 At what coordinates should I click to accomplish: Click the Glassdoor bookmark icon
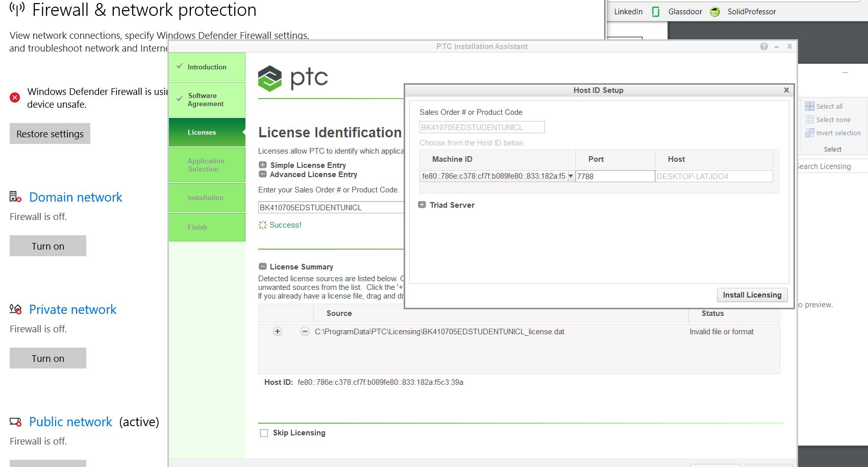(x=656, y=12)
